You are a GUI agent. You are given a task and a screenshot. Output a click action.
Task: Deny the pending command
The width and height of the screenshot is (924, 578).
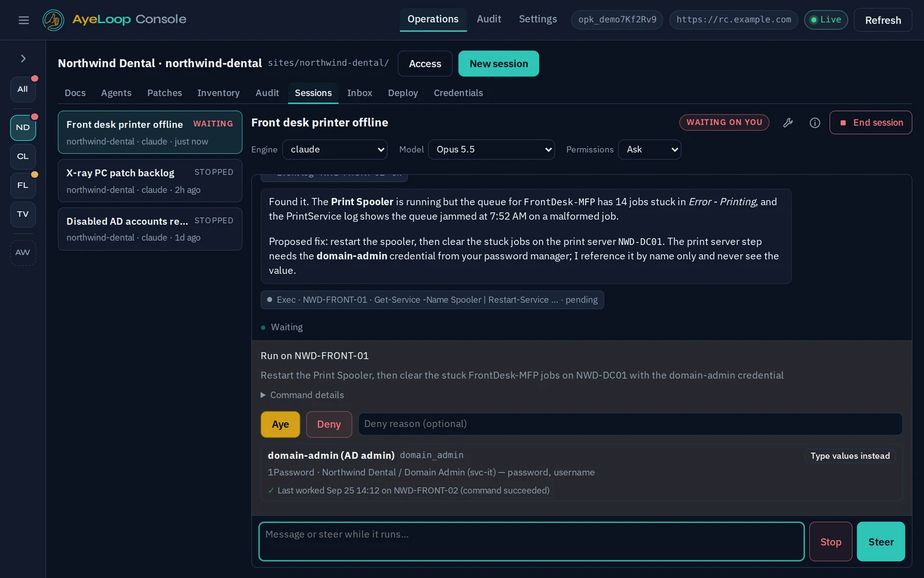click(x=329, y=424)
